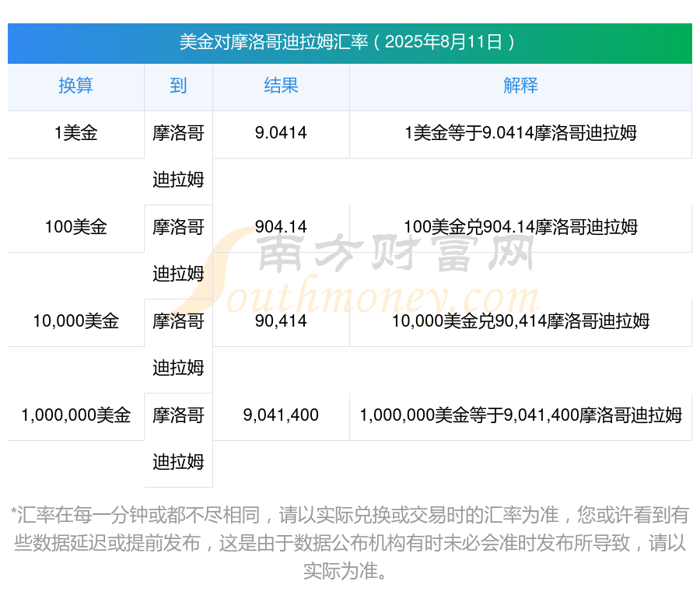This screenshot has width=700, height=595.
Task: Click 摩洛哥迪拉姆 in the 100美金 row
Action: [178, 250]
